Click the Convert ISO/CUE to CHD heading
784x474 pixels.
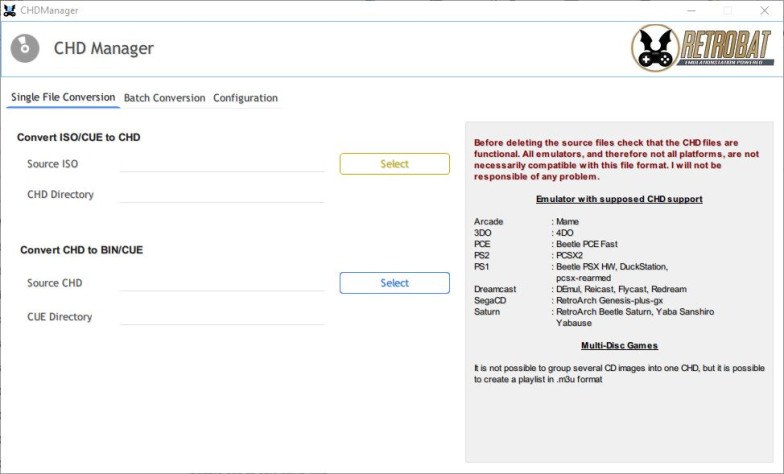point(78,138)
